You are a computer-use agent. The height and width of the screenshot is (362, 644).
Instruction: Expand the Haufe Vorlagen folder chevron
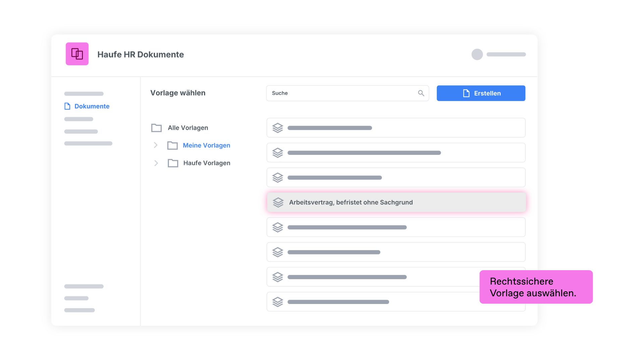coord(156,163)
